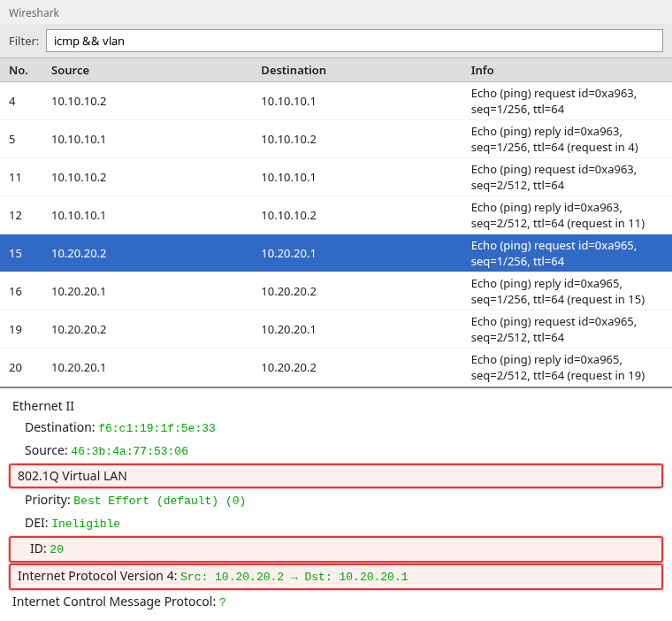Expand the 'Ethernet II' detail node

43,406
